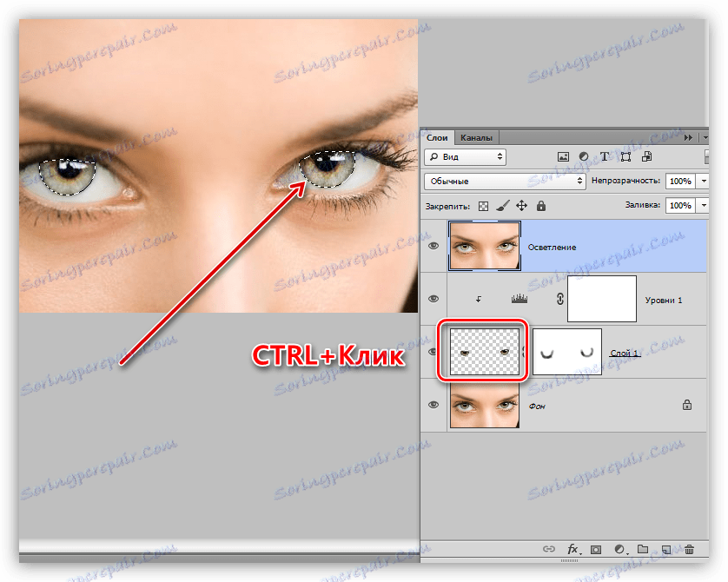728x582 pixels.
Task: Click link layers icon at panel bottom
Action: point(549,549)
